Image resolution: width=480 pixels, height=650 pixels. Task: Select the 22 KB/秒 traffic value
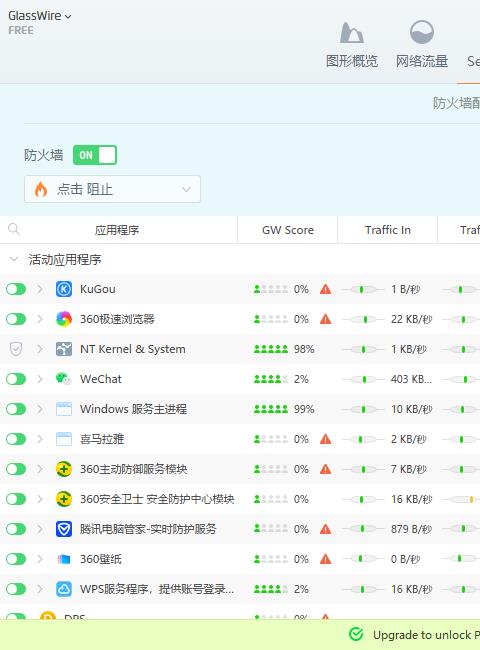pyautogui.click(x=412, y=319)
